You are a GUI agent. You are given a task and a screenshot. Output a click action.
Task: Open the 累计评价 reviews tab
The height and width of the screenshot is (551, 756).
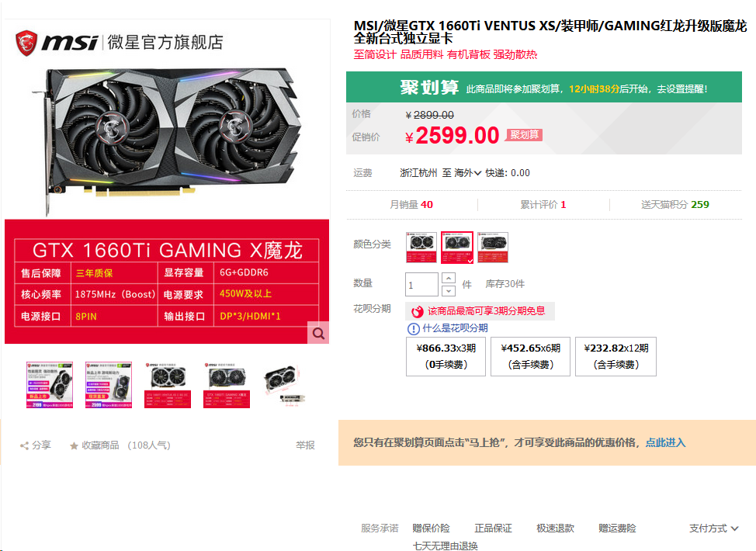point(543,205)
